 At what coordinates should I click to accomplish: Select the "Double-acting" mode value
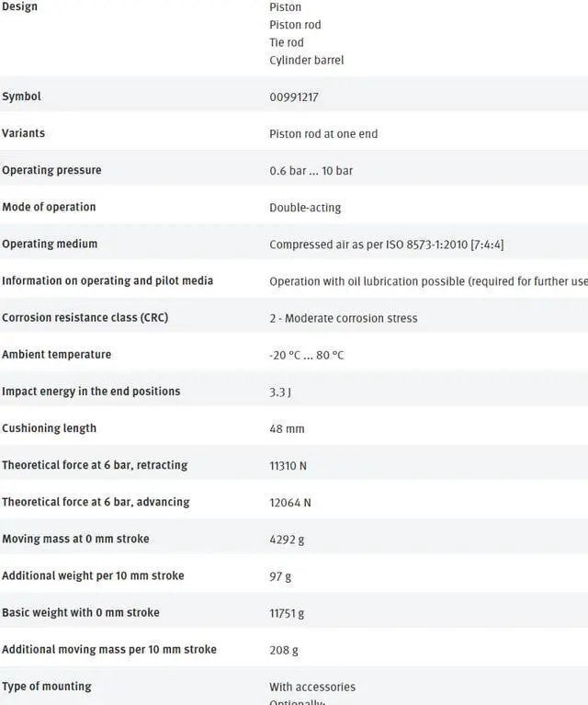click(305, 208)
